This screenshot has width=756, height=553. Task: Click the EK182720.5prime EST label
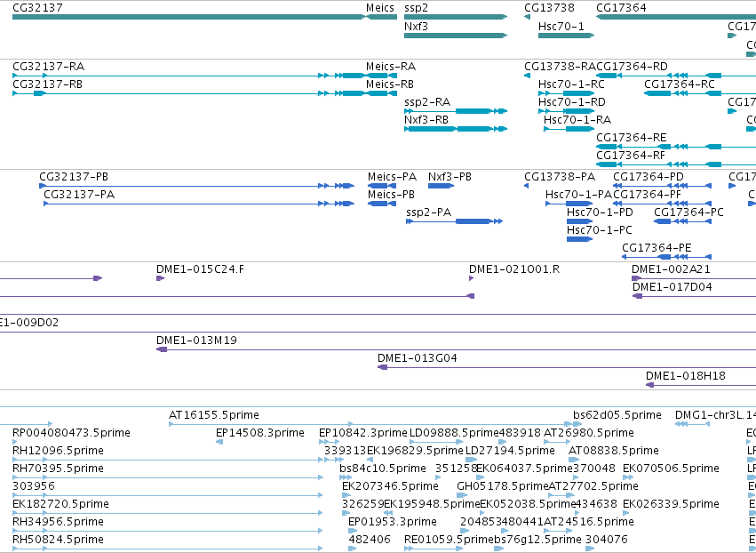pyautogui.click(x=60, y=504)
